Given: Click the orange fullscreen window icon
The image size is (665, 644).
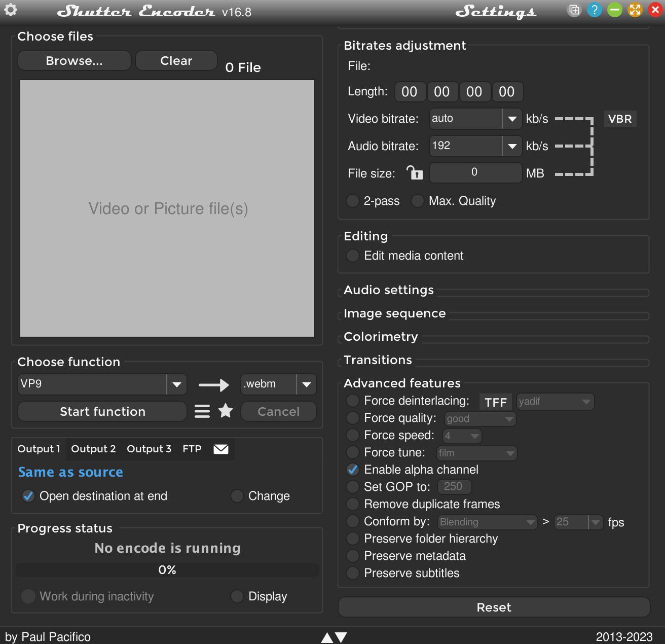Looking at the screenshot, I should [635, 10].
